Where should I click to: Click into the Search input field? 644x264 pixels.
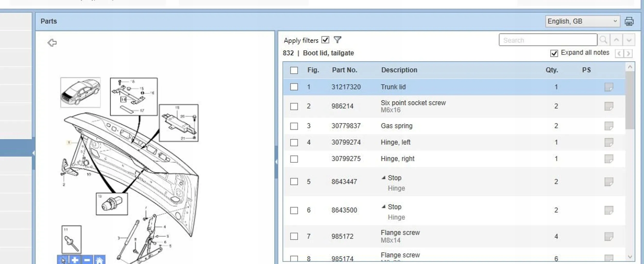pos(548,40)
